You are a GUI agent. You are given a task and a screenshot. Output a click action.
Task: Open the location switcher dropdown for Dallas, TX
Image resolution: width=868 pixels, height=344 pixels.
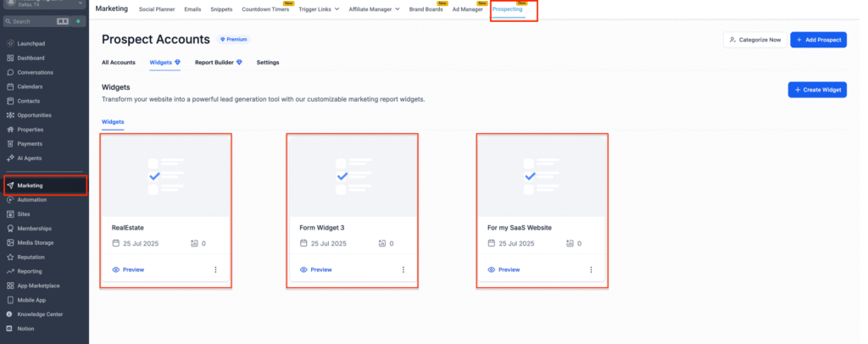click(44, 4)
